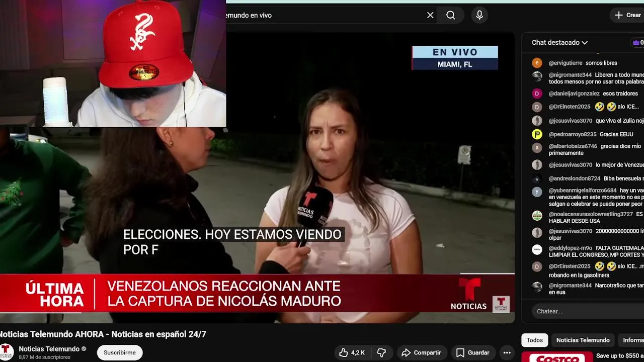Screen dimensions: 644x362
Task: Click the magnifying glass search button
Action: (451, 15)
